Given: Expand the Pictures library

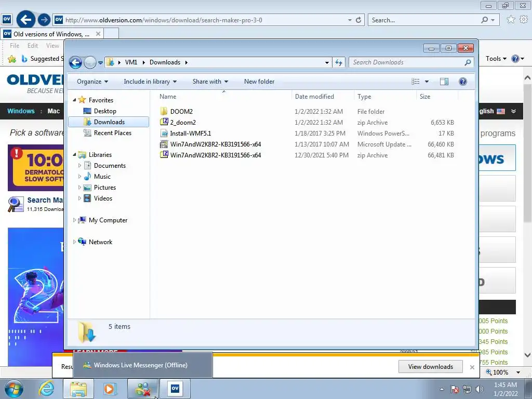Looking at the screenshot, I should [x=79, y=187].
